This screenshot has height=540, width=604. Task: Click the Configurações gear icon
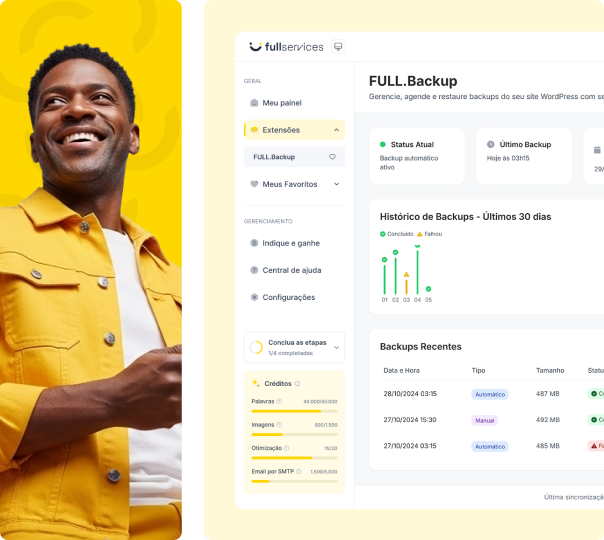[x=254, y=297]
